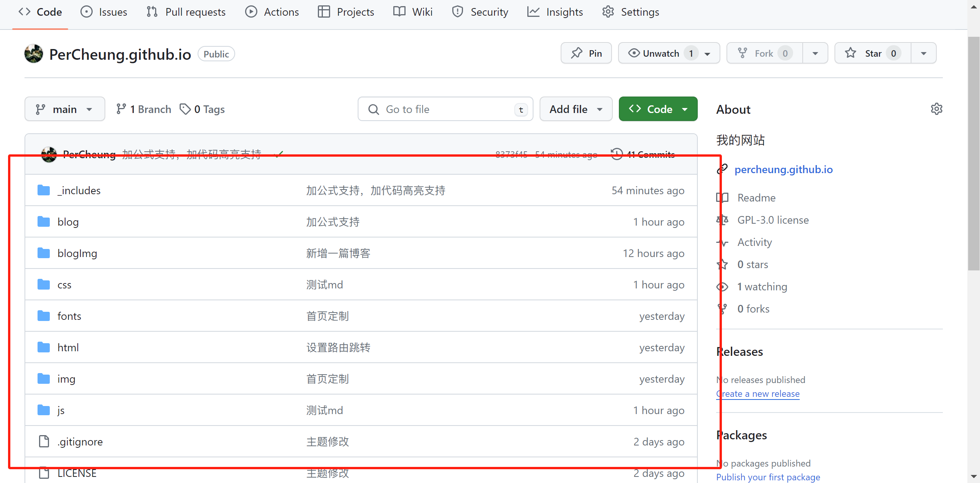The width and height of the screenshot is (980, 483).
Task: Open the fonts folder
Action: (69, 316)
